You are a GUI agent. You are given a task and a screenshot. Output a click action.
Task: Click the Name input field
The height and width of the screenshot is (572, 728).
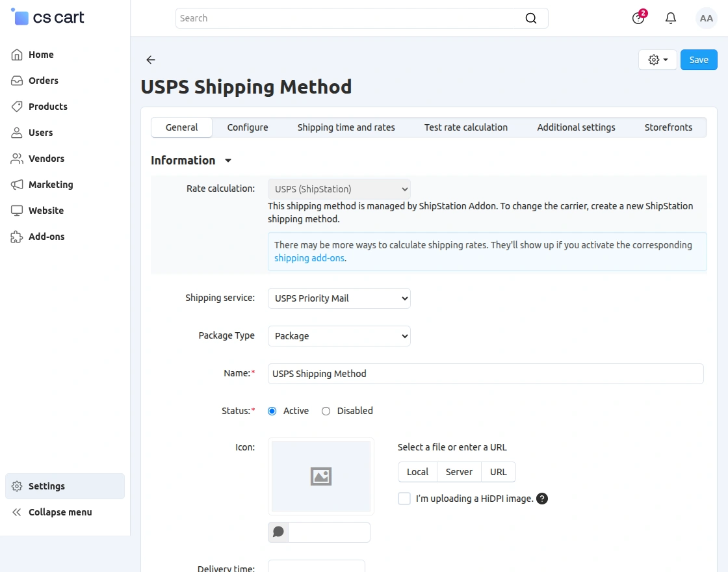[486, 374]
